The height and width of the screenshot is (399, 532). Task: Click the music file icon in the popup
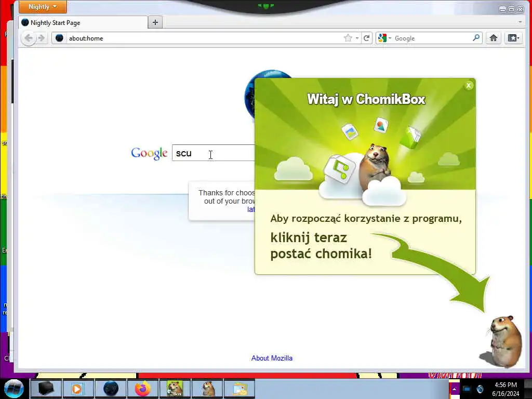(340, 169)
